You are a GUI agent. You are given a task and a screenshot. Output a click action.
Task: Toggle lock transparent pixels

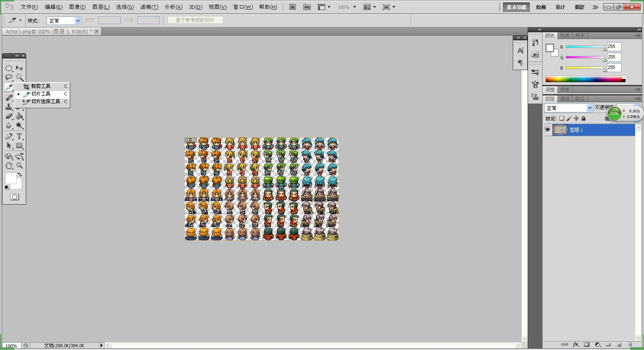click(x=561, y=118)
